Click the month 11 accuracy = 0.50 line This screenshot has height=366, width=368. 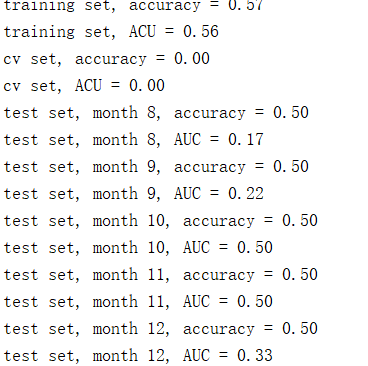pos(161,275)
